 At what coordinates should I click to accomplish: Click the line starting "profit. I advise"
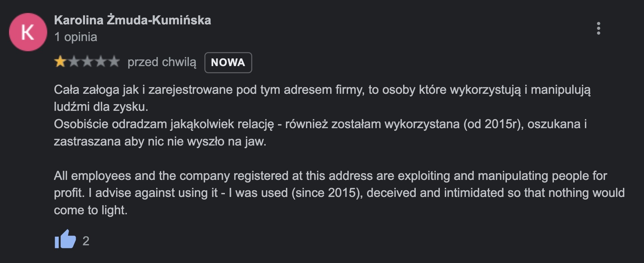tap(339, 193)
